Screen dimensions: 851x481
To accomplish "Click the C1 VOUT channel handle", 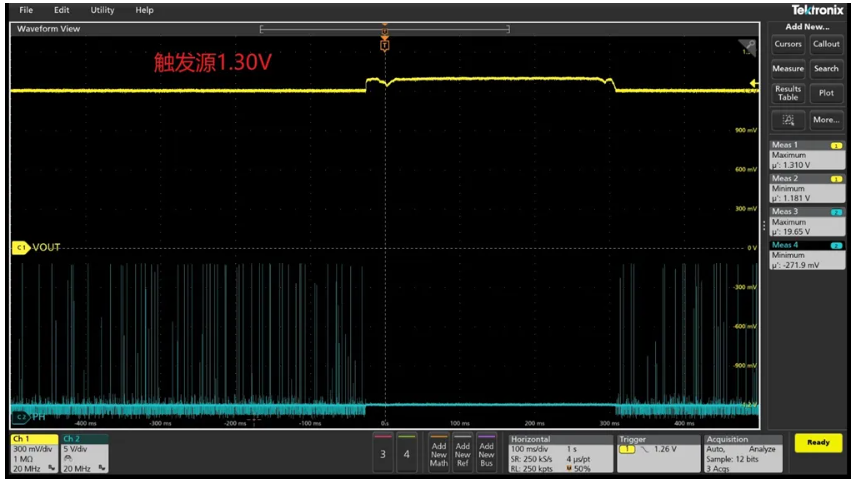I will pos(20,247).
